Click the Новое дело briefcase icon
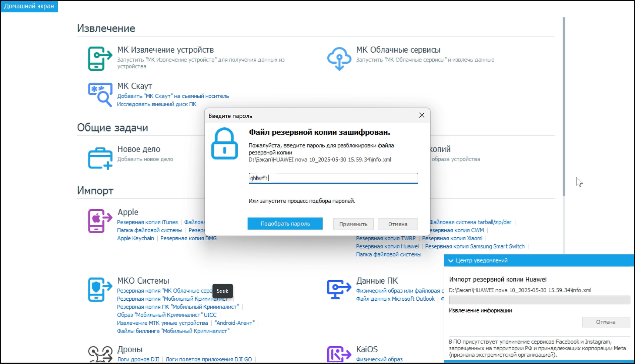635x364 pixels. tap(100, 158)
